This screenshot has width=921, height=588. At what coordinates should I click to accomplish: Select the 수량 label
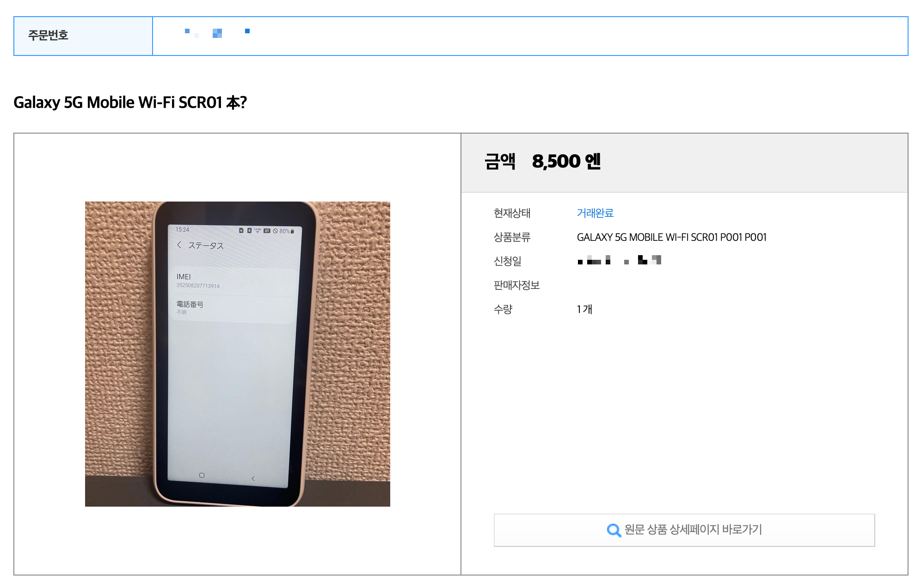tap(503, 309)
